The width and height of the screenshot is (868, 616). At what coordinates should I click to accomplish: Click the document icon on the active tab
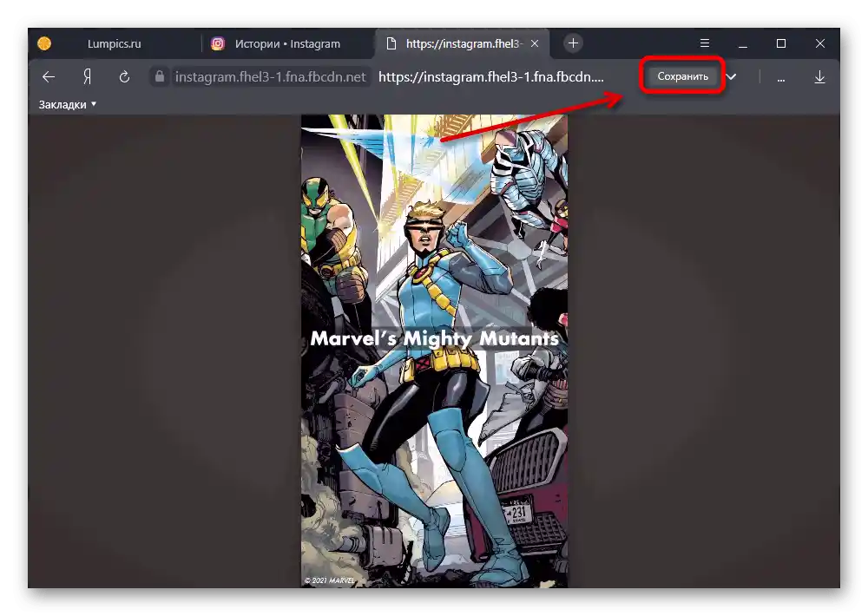coord(391,43)
